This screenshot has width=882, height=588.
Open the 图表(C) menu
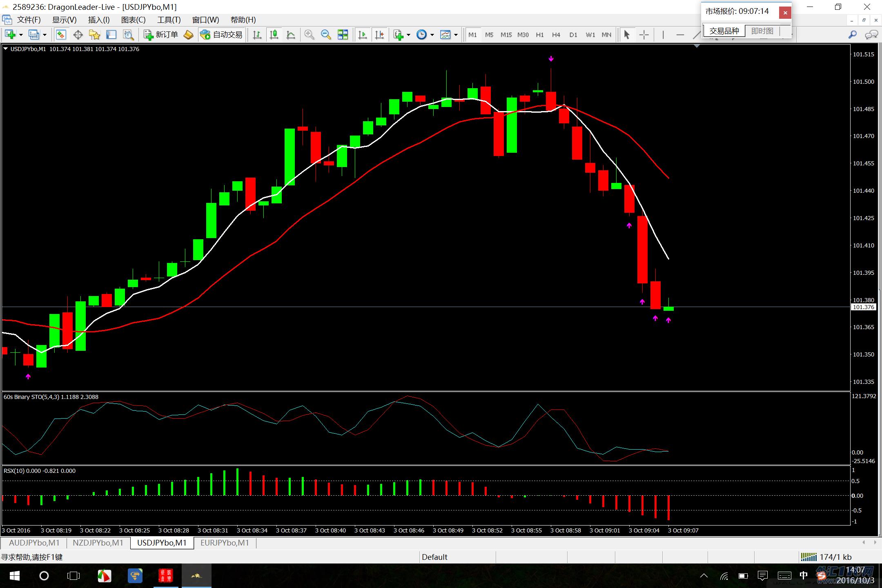133,20
